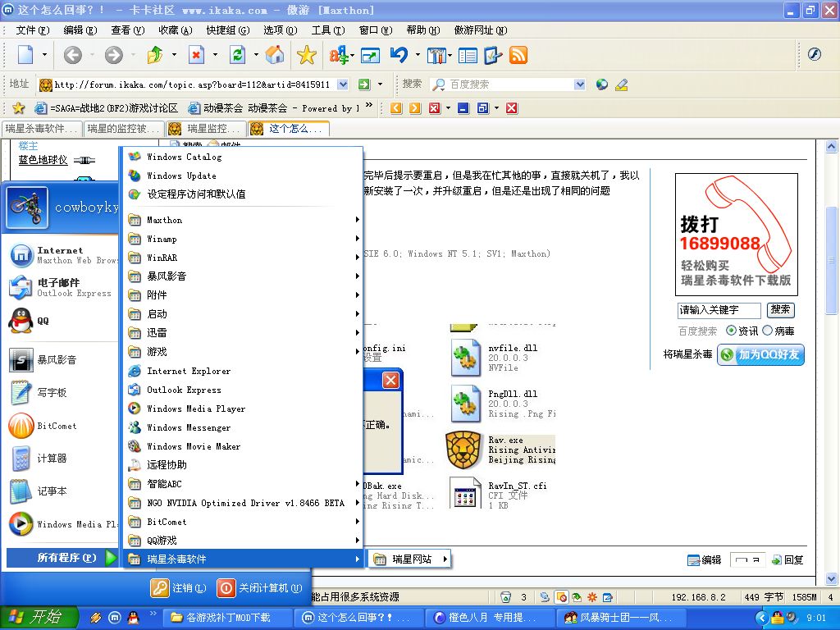Click the 编辑 edit post link
This screenshot has height=630, width=840.
705,559
